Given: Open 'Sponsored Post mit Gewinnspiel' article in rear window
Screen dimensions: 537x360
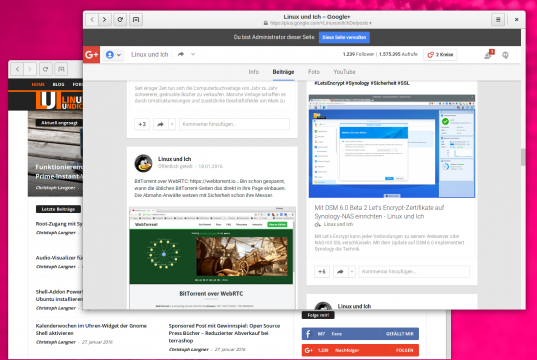Looking at the screenshot, I should 224,333.
